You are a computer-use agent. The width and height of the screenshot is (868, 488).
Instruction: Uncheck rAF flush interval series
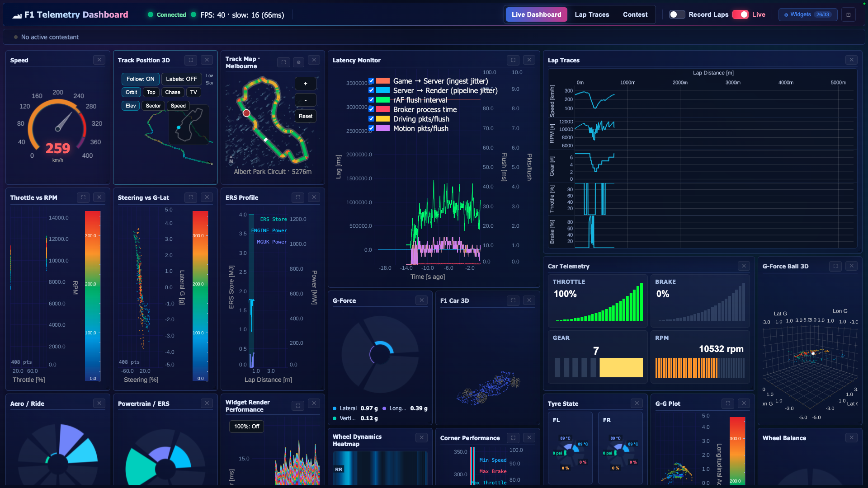point(371,100)
